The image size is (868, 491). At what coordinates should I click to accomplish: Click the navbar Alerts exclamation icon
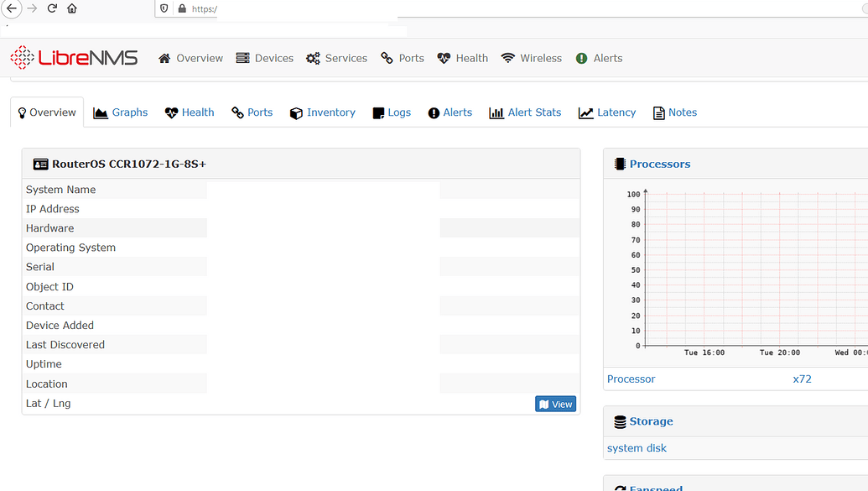pos(581,58)
